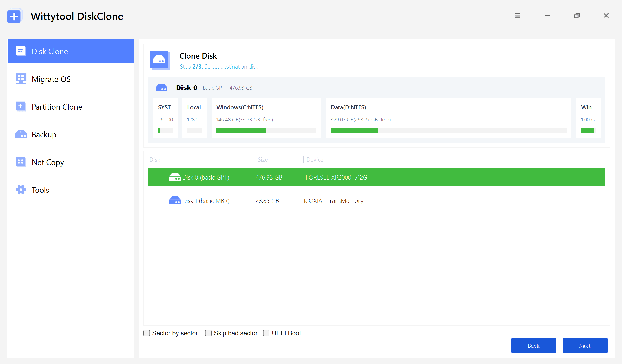
Task: Click the Size column header
Action: pyautogui.click(x=263, y=160)
